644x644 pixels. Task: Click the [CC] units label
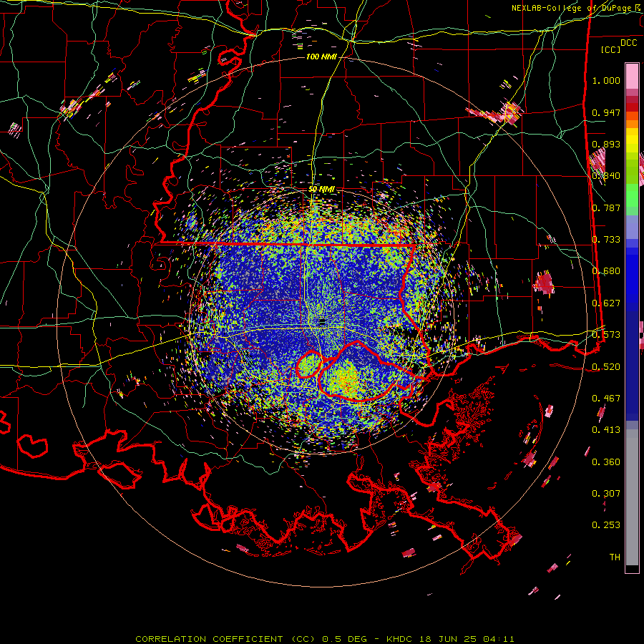611,49
